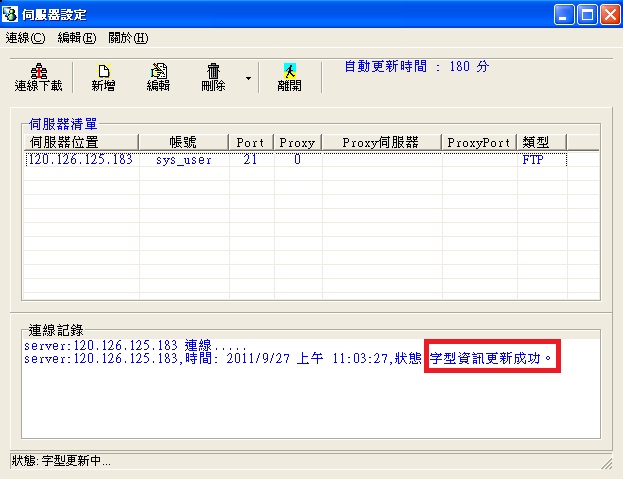Click the 連線記錄 group label

(x=56, y=330)
